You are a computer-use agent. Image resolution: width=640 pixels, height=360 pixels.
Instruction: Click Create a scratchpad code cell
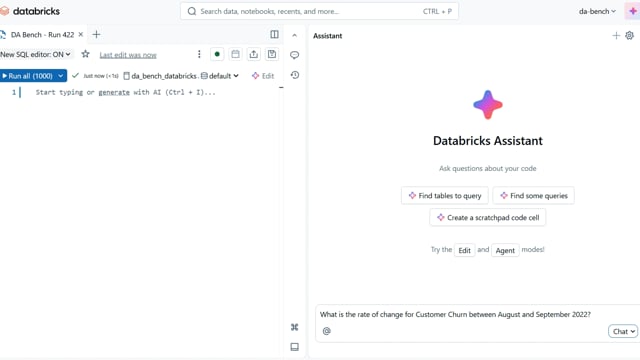pyautogui.click(x=488, y=218)
